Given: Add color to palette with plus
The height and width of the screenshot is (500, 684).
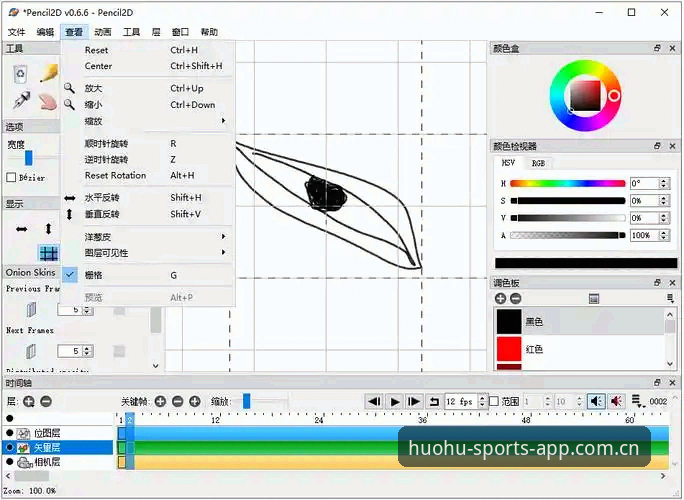Looking at the screenshot, I should tap(501, 299).
